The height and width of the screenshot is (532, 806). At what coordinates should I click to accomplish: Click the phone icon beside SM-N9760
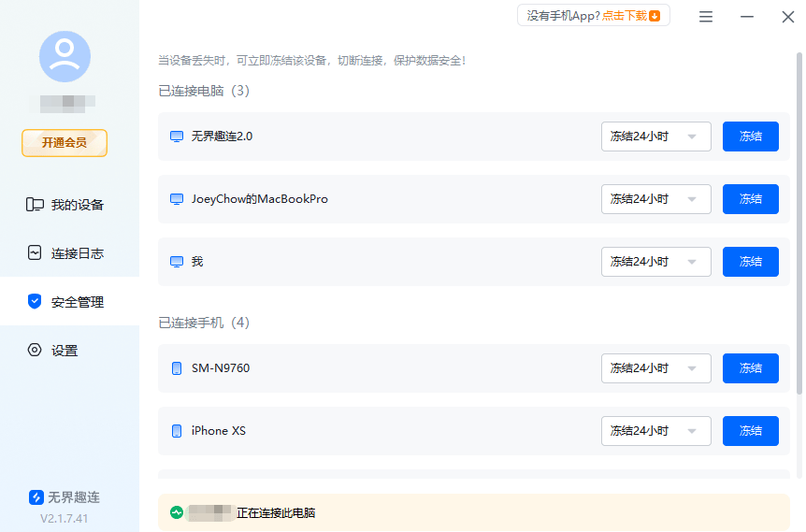[177, 368]
